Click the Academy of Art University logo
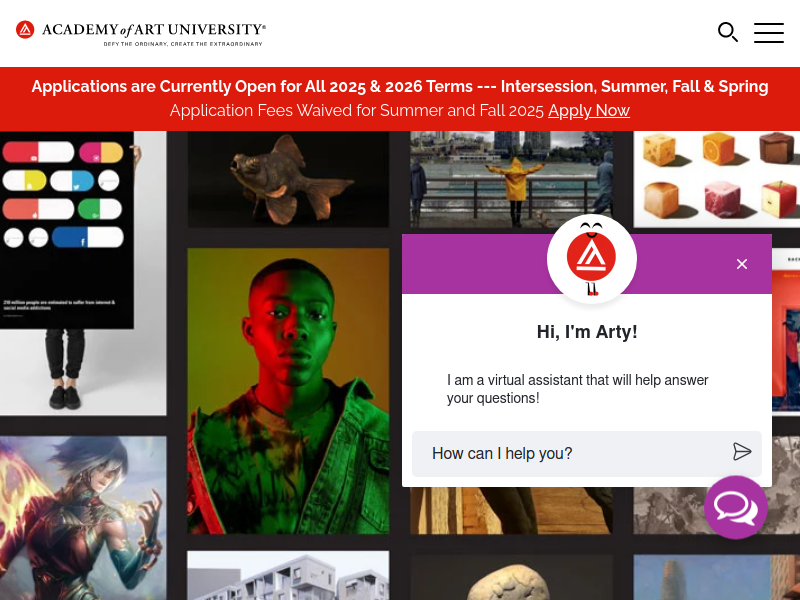The height and width of the screenshot is (600, 800). pyautogui.click(x=141, y=33)
